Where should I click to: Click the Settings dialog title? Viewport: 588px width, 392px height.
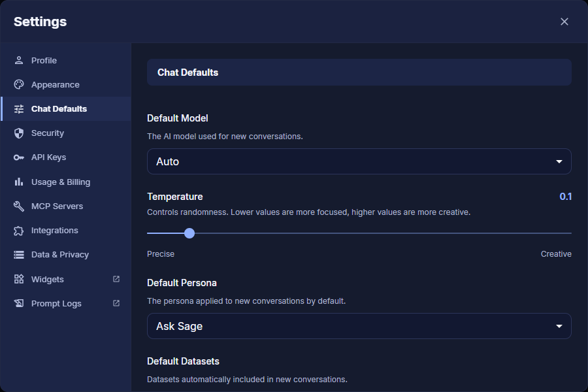click(40, 22)
